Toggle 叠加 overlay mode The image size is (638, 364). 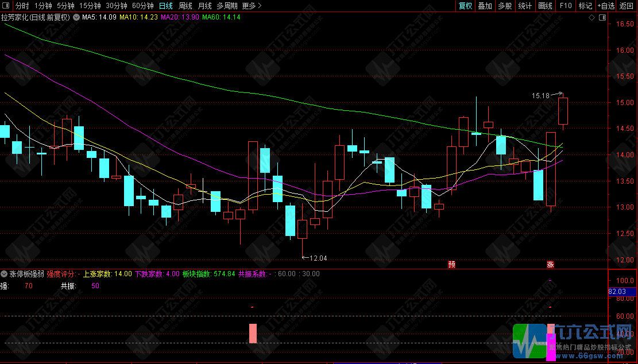(x=485, y=6)
